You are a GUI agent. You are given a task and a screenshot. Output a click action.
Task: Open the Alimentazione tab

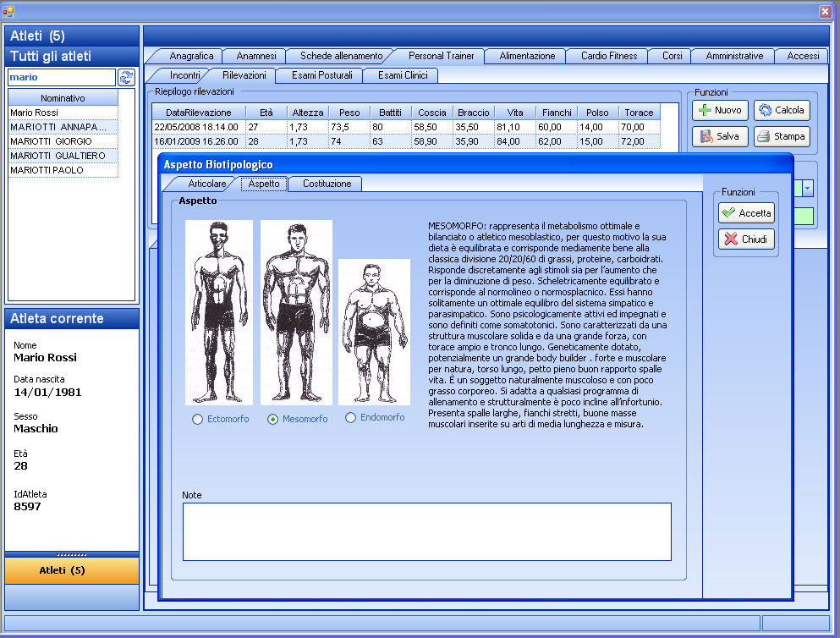(527, 56)
